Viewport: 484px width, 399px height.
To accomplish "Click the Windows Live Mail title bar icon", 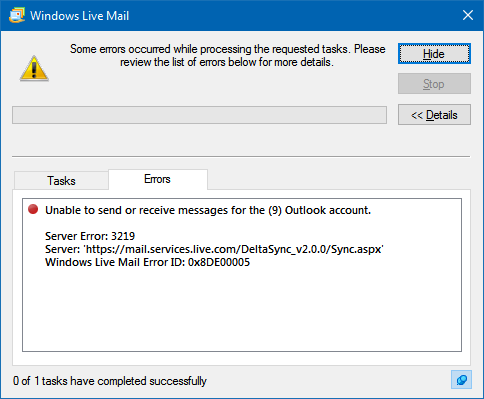I will [x=17, y=15].
